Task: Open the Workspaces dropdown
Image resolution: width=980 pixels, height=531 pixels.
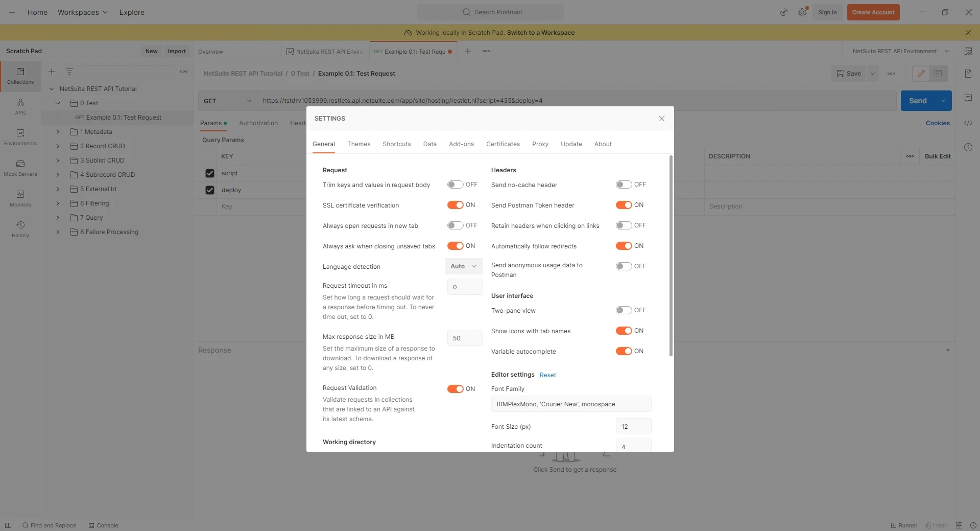Action: tap(82, 12)
